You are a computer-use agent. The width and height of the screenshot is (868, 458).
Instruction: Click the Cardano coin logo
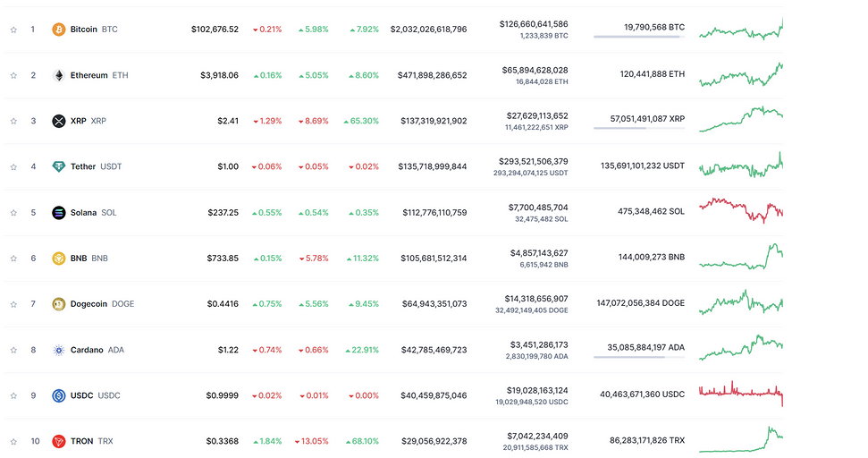[x=59, y=350]
